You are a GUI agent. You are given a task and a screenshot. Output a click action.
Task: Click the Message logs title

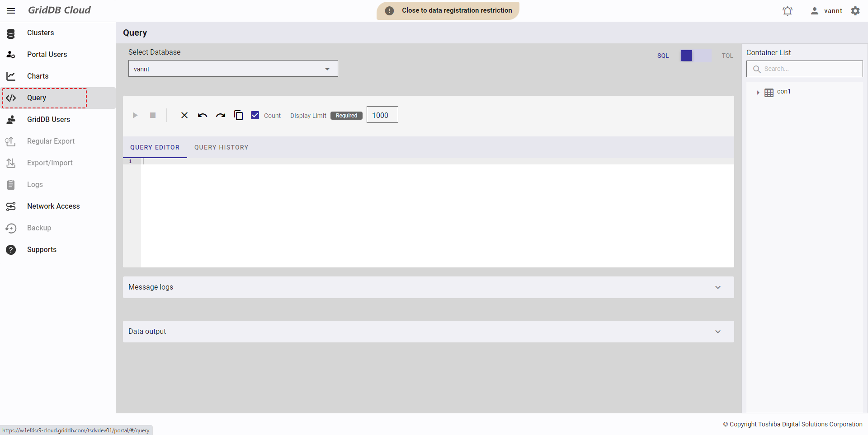click(x=151, y=287)
